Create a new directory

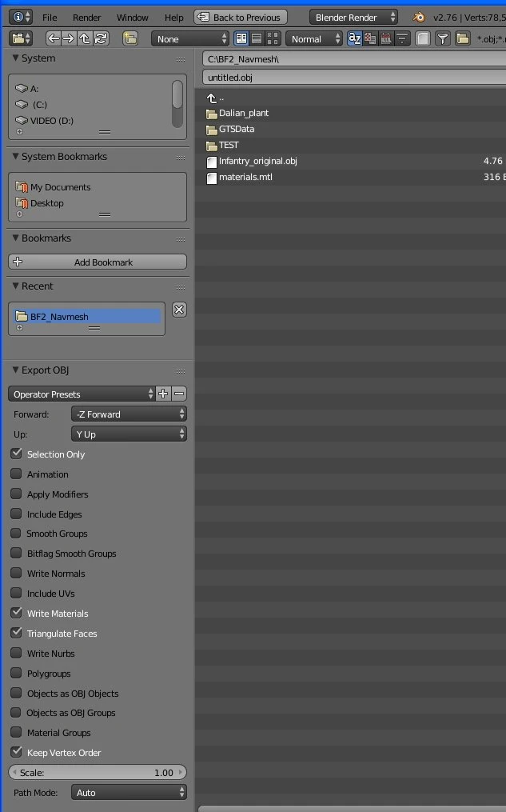tap(130, 38)
